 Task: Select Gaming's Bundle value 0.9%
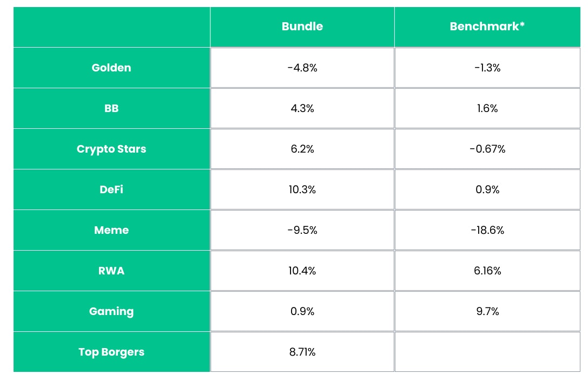point(302,311)
